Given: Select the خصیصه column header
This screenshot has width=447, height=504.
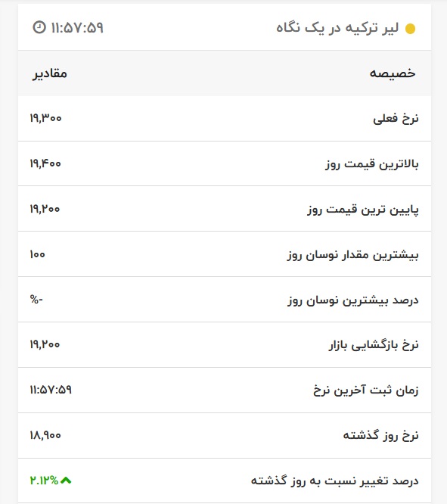Looking at the screenshot, I should click(393, 73).
